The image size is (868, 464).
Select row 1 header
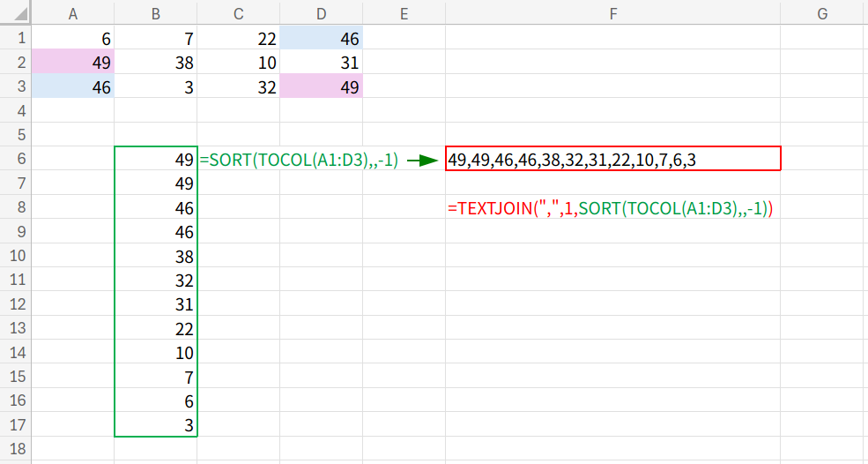coord(15,39)
